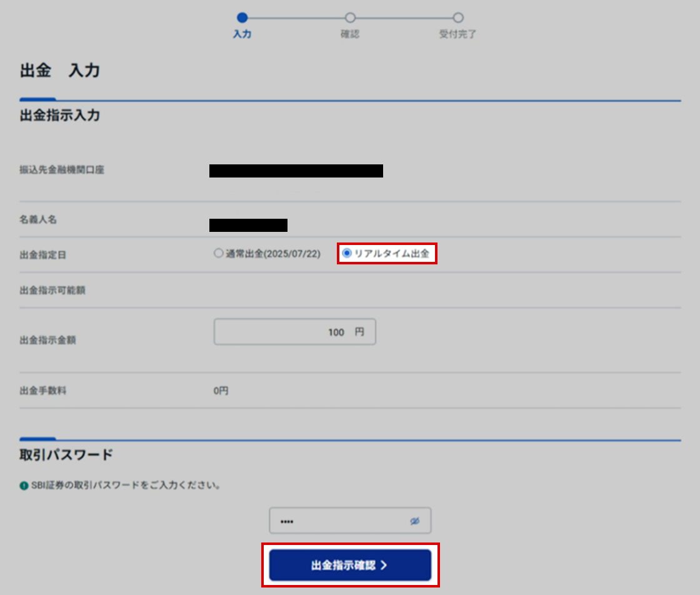This screenshot has height=595, width=700.
Task: Click the green info icon beside SBI証券 notice
Action: [23, 485]
